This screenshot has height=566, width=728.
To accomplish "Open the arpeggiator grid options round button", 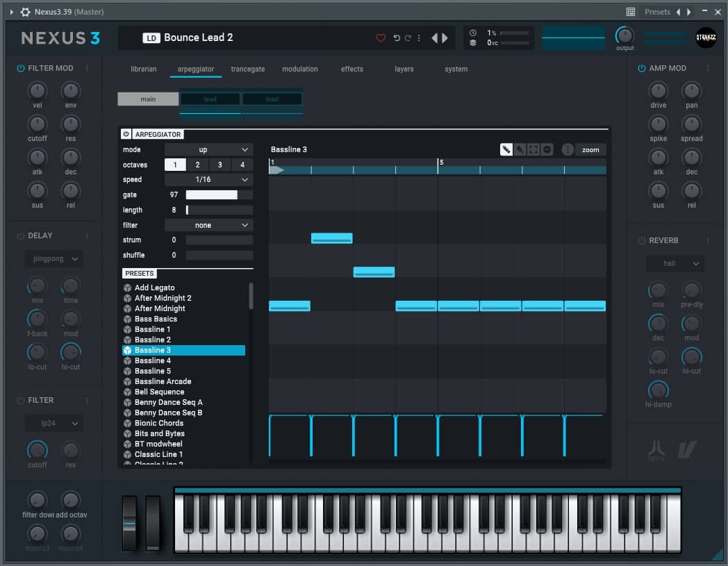I will [x=568, y=149].
